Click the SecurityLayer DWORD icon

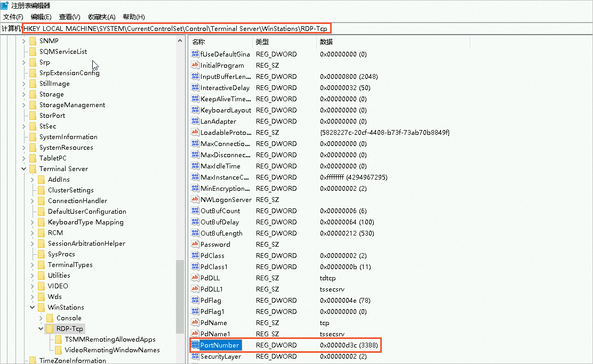[195, 356]
